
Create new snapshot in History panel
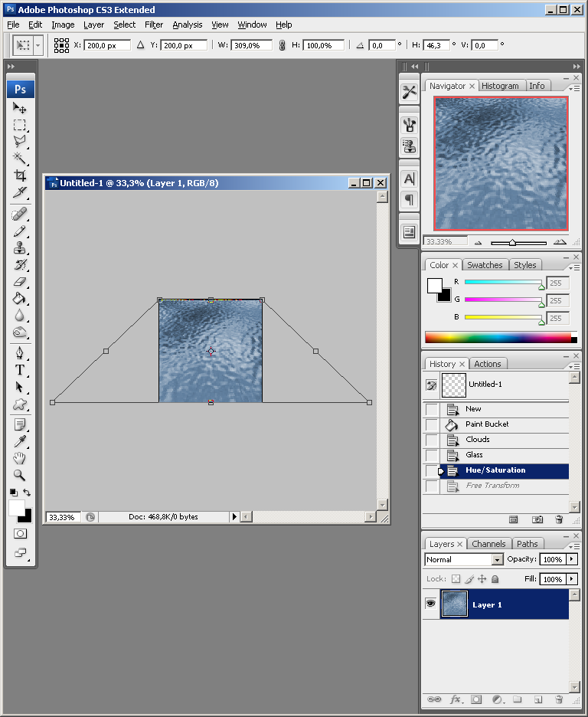(x=537, y=519)
